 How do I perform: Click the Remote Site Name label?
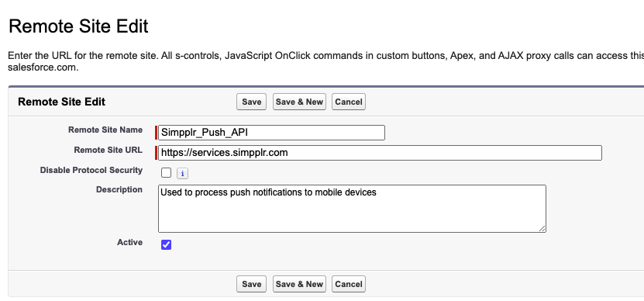pyautogui.click(x=105, y=130)
